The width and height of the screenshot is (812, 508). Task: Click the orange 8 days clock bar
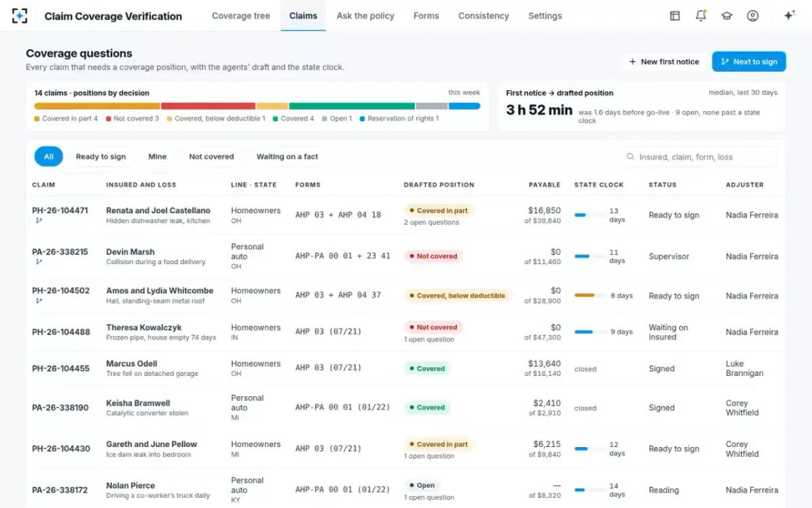click(x=589, y=295)
